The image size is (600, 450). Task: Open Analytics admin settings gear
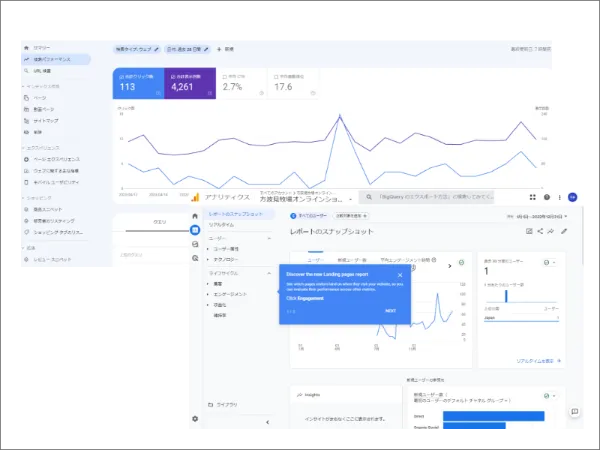(195, 419)
